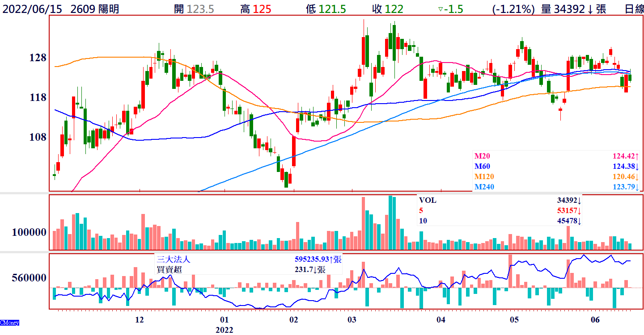Click the down-triangle price change indicator
Viewport: 644px width, 335px height.
pyautogui.click(x=440, y=9)
